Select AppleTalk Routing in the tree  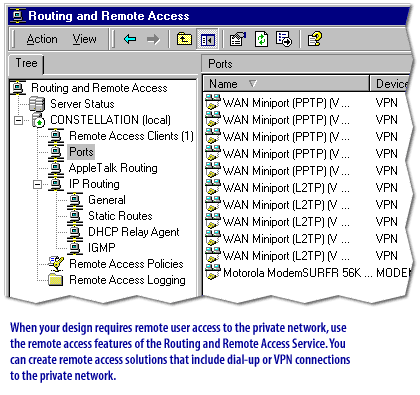tap(113, 168)
